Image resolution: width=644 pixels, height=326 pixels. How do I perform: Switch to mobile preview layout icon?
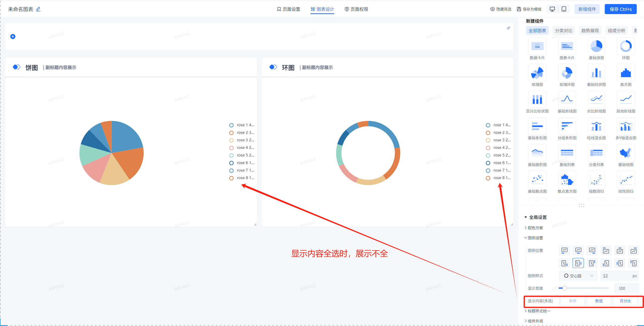[x=564, y=9]
